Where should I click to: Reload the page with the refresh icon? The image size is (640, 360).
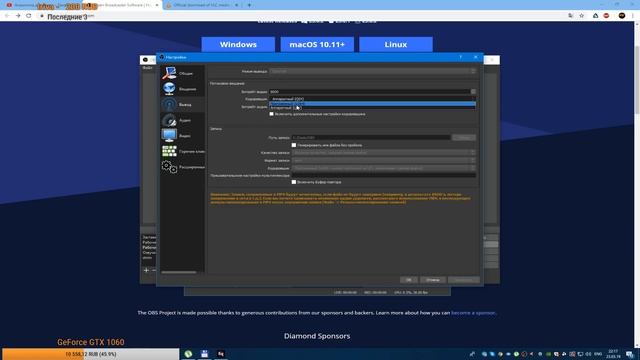click(29, 16)
